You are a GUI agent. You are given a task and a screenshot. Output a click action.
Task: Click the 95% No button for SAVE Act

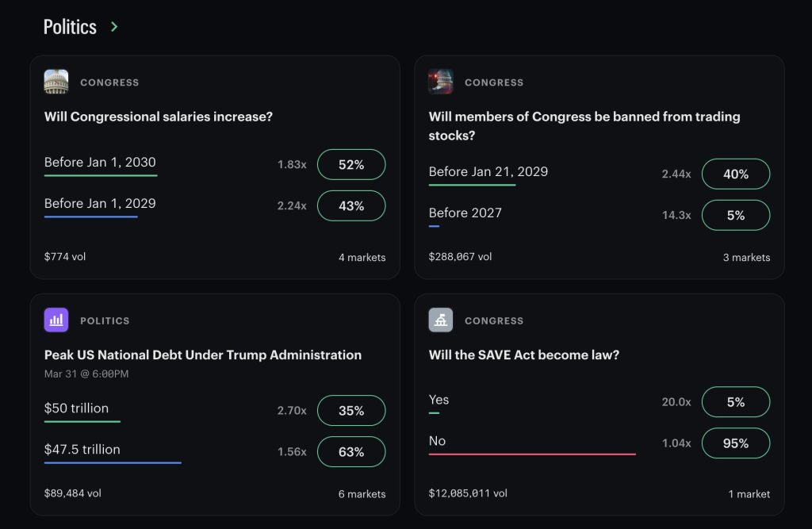(x=736, y=443)
